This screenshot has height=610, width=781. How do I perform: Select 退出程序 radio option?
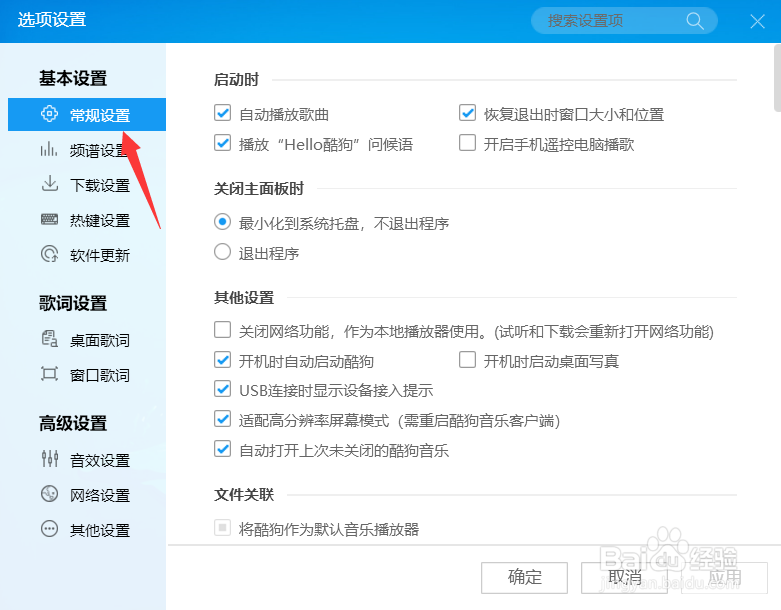222,251
